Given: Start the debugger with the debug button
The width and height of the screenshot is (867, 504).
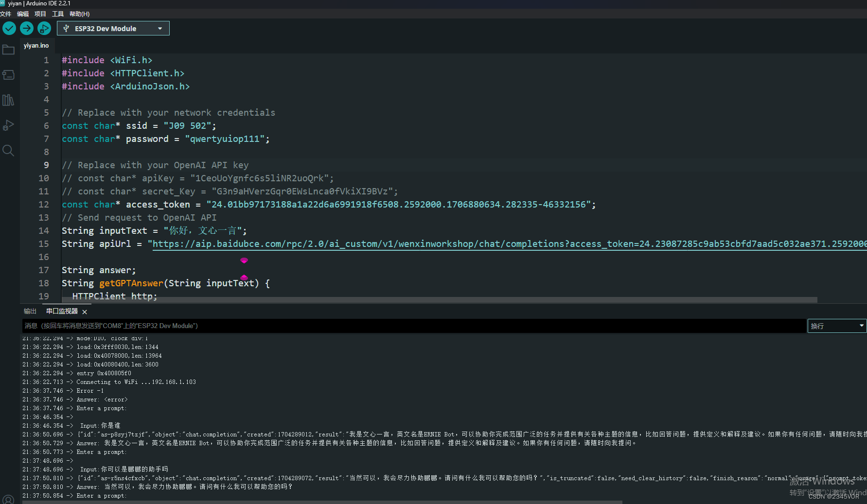Looking at the screenshot, I should 44,28.
